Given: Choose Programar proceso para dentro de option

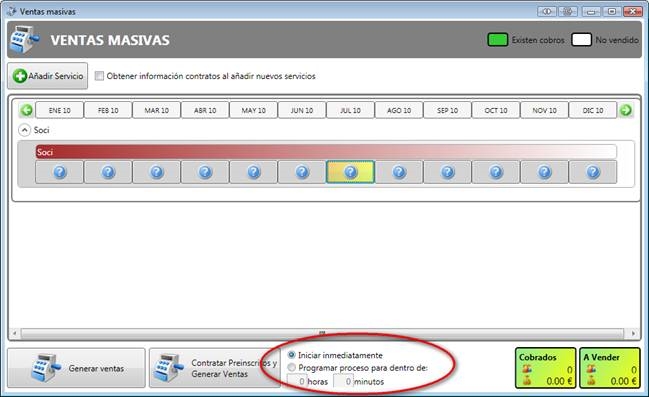Looking at the screenshot, I should click(x=291, y=367).
